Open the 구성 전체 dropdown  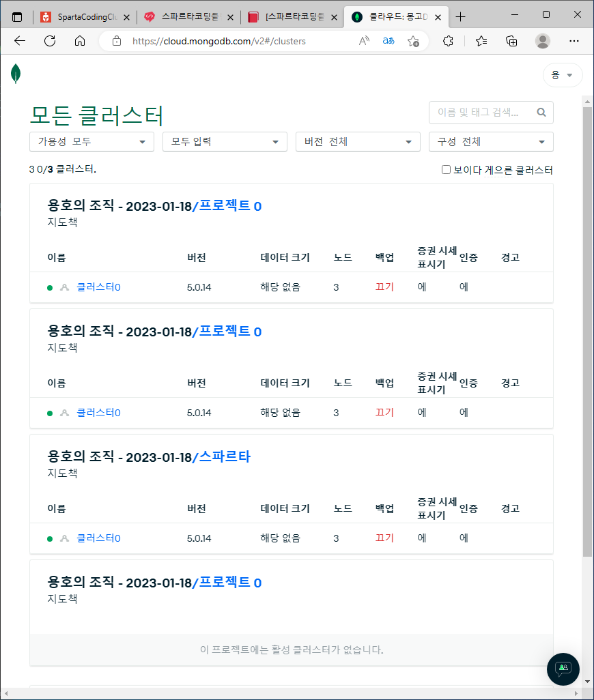coord(491,142)
